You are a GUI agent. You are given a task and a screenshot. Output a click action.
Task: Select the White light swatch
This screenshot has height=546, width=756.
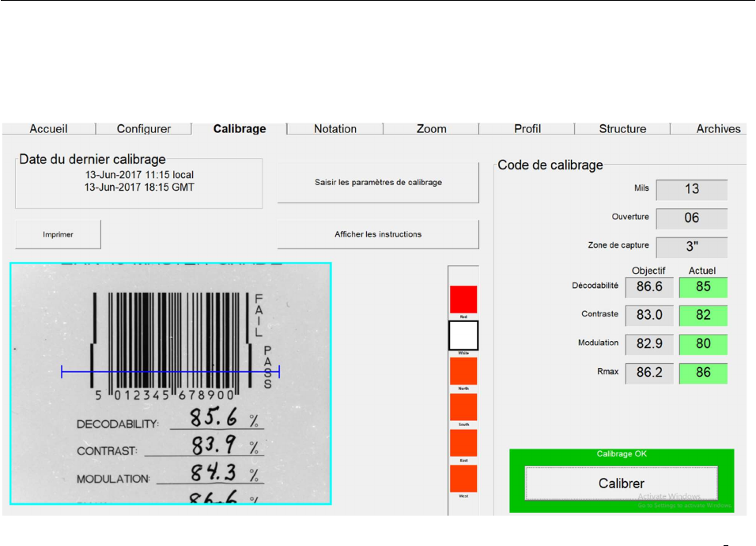click(463, 336)
